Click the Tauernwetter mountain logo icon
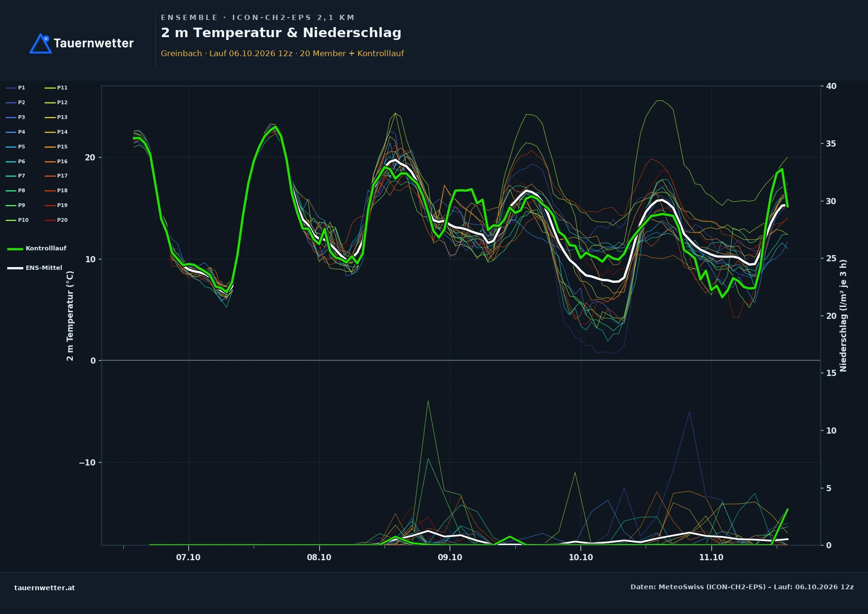868x614 pixels. (x=40, y=43)
